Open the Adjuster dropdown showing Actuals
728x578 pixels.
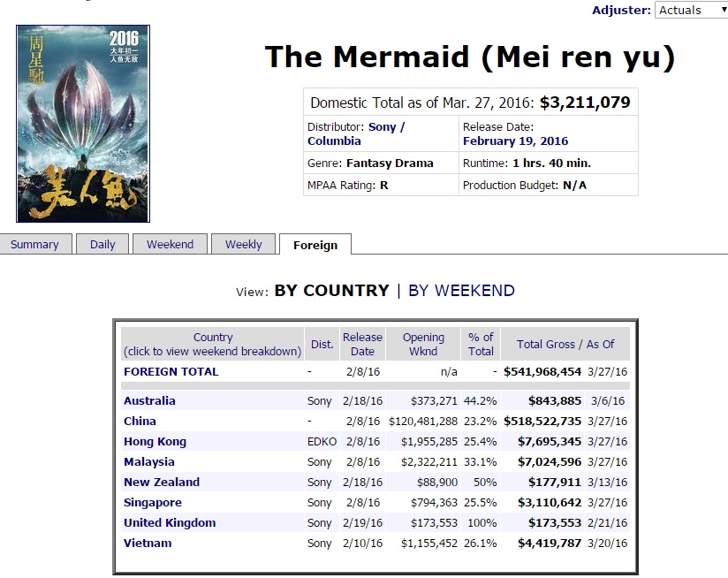tap(691, 11)
